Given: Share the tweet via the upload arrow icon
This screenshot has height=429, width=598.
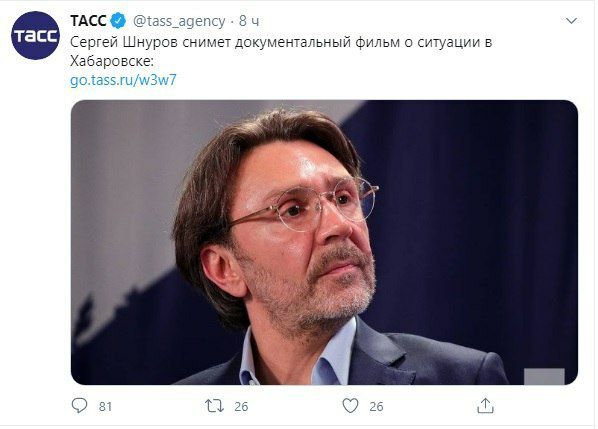Looking at the screenshot, I should [485, 406].
